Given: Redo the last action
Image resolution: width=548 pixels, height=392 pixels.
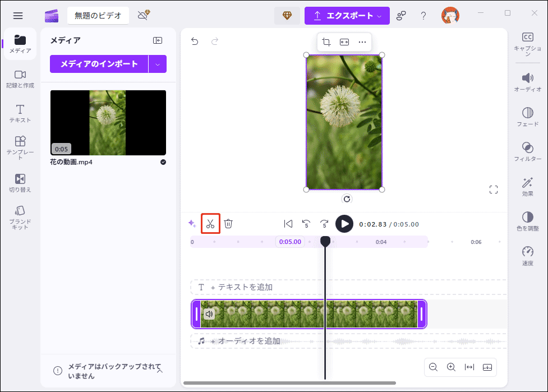Looking at the screenshot, I should click(x=215, y=41).
